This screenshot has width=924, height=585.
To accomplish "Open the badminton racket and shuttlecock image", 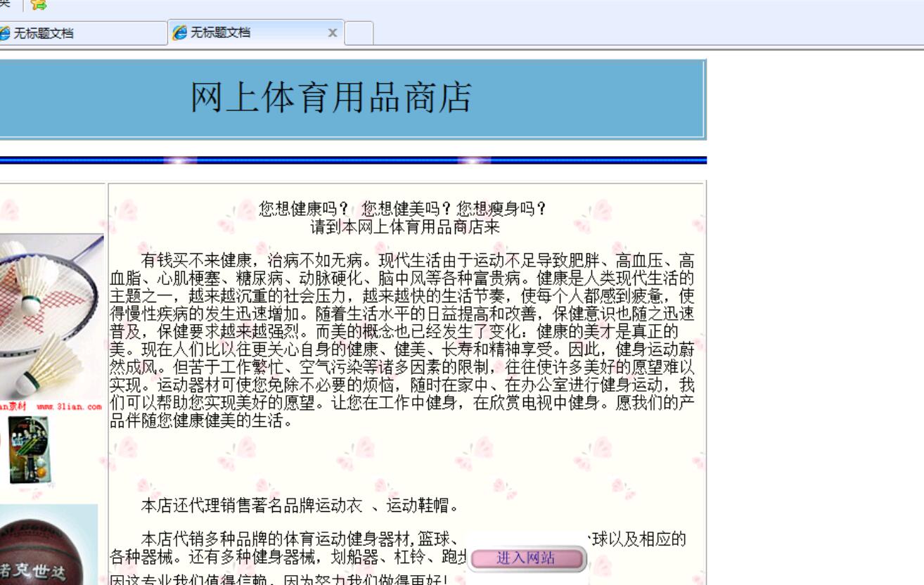I will [52, 323].
